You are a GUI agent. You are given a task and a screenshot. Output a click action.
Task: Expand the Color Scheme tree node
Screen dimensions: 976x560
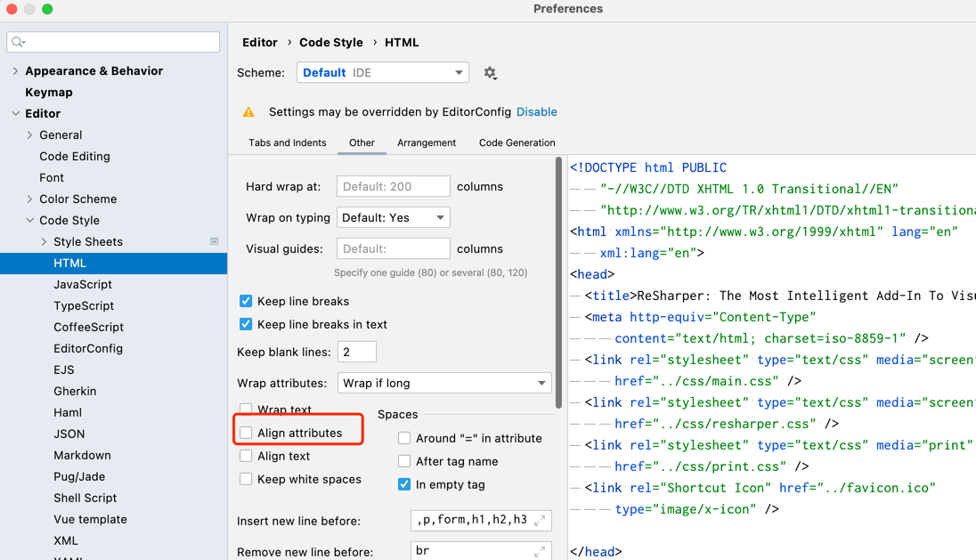pos(29,199)
